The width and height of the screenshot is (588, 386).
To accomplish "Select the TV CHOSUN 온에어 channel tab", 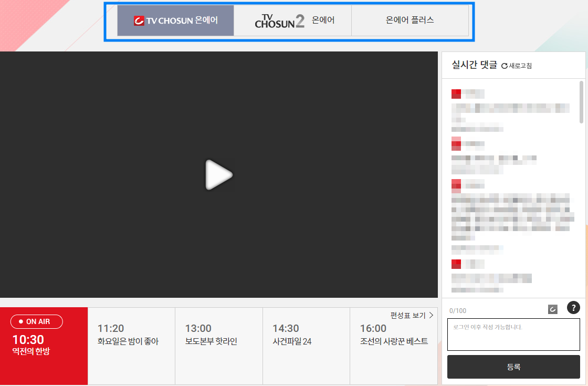I will [176, 20].
